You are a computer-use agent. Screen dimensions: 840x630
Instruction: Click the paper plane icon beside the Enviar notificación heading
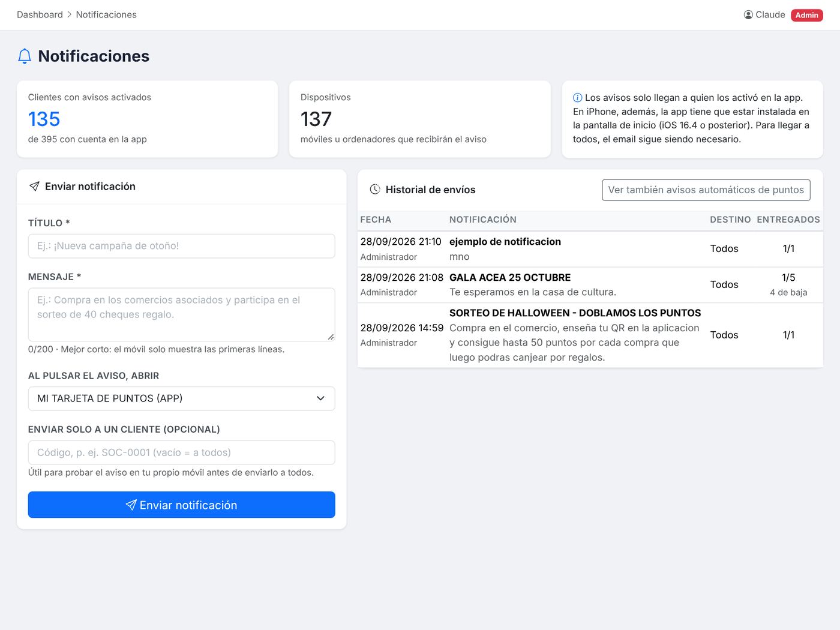click(x=34, y=187)
